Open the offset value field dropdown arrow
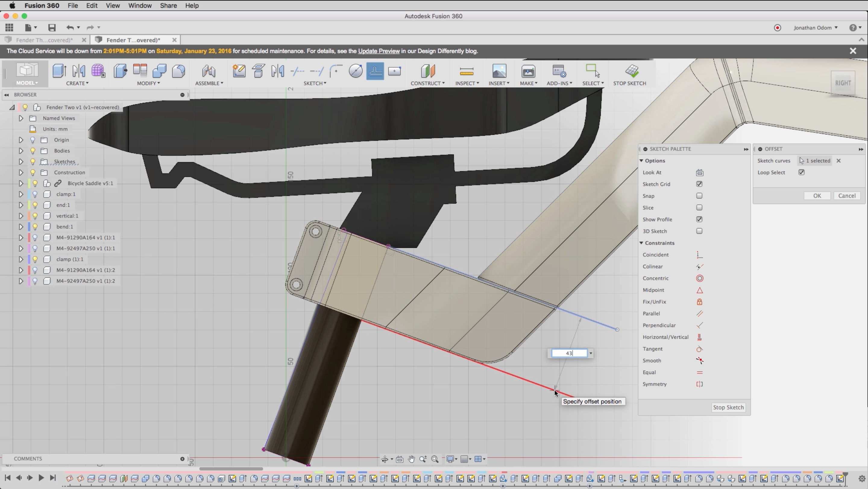Image resolution: width=868 pixels, height=489 pixels. 591,353
